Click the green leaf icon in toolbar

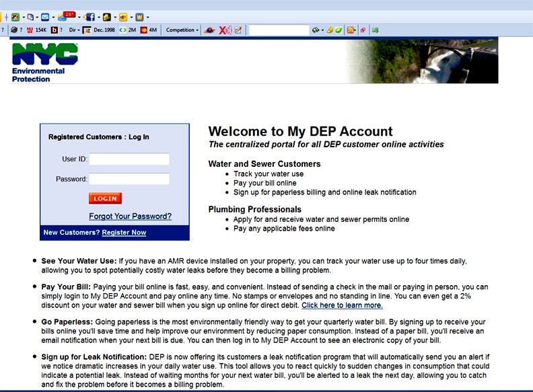pos(339,30)
